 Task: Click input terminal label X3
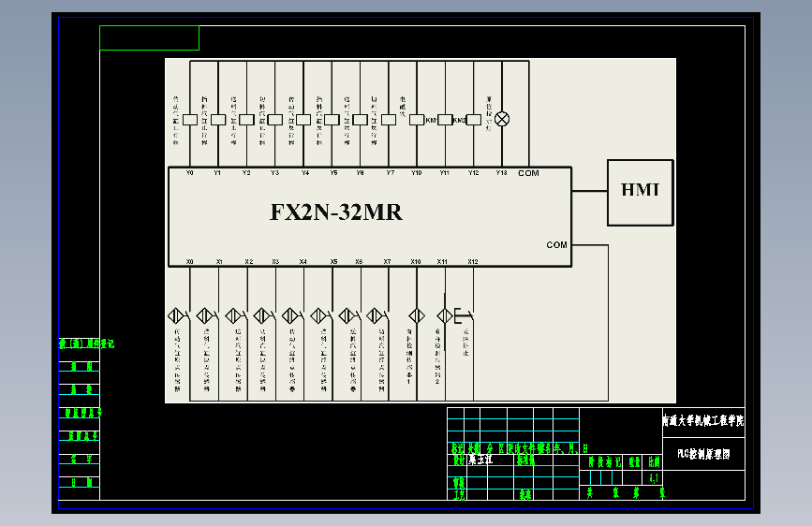coord(275,262)
